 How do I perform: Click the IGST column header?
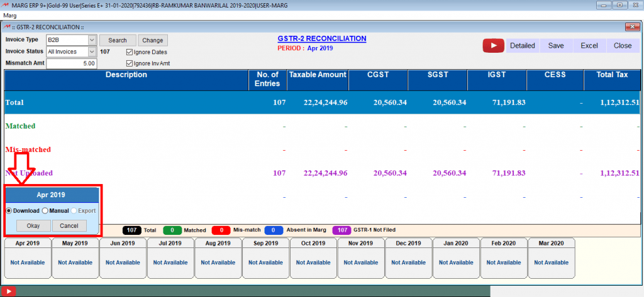click(x=497, y=80)
